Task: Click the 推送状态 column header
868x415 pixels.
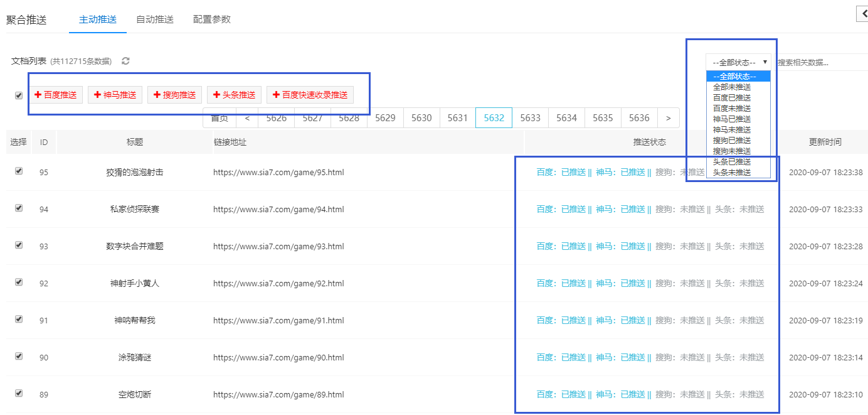Action: click(650, 142)
